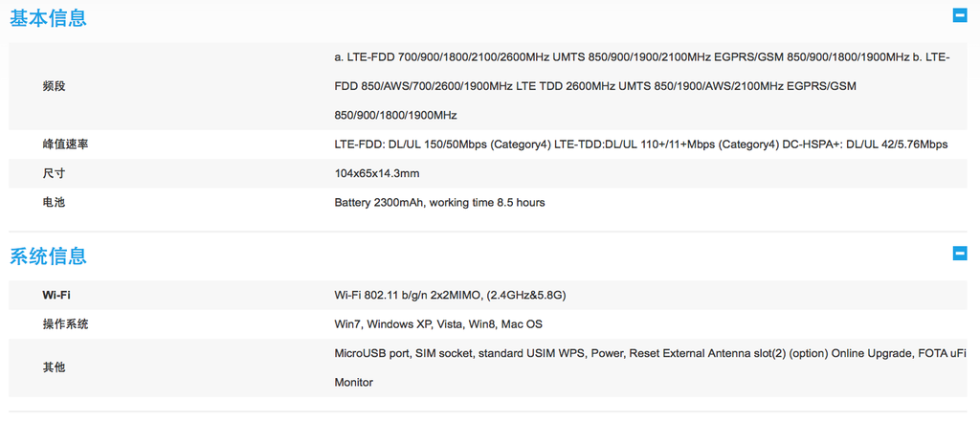980x422 pixels.
Task: Select the 尺寸 row label
Action: tap(55, 173)
